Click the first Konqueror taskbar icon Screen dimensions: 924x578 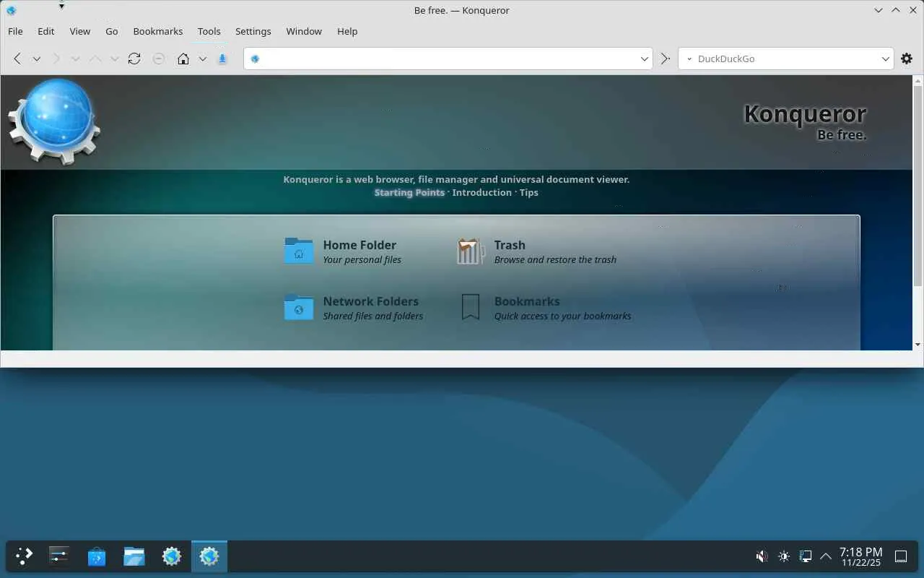tap(172, 556)
